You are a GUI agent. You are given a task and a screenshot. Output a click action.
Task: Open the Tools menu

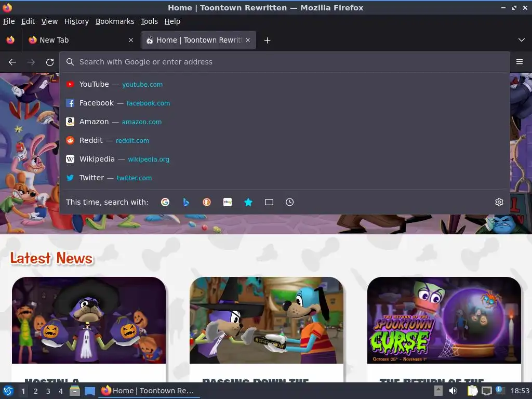click(149, 21)
